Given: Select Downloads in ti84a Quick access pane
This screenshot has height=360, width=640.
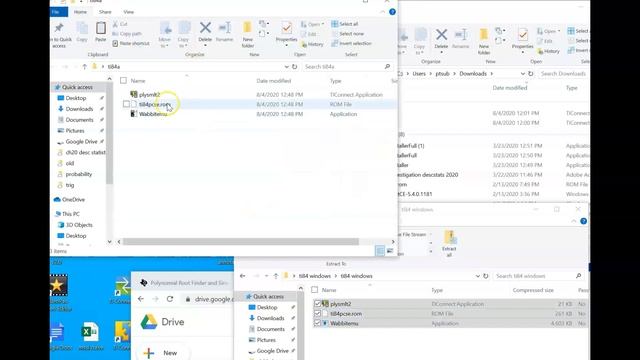Looking at the screenshot, I should pyautogui.click(x=79, y=109).
